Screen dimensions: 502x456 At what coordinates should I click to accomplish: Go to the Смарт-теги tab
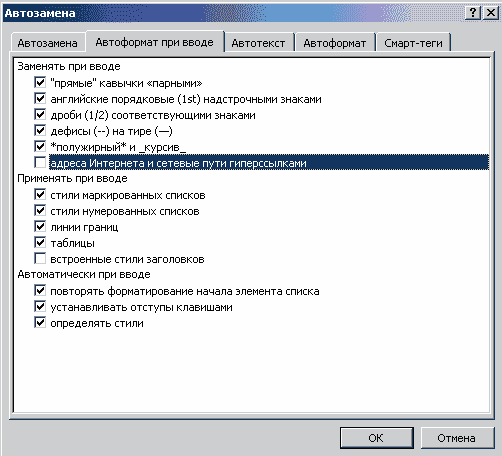[413, 43]
